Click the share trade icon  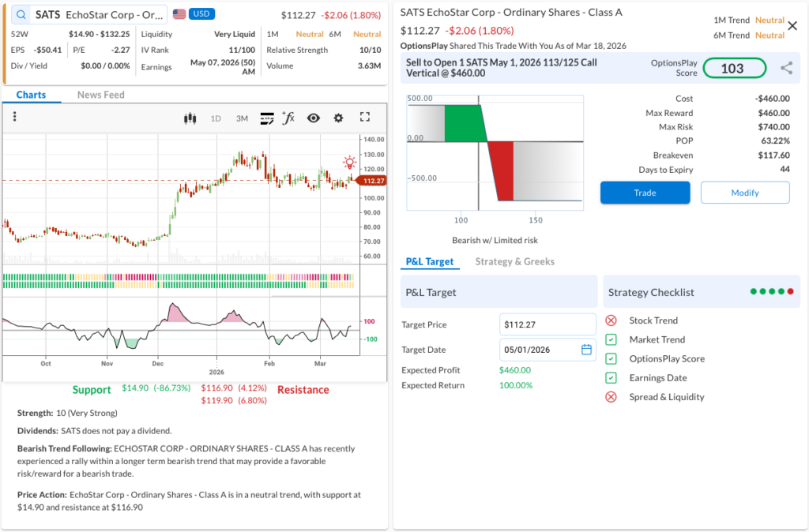786,69
